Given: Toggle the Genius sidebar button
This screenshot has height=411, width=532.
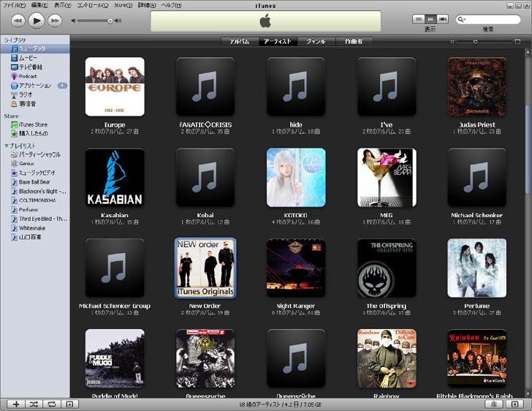Looking at the screenshot, I should coord(515,404).
